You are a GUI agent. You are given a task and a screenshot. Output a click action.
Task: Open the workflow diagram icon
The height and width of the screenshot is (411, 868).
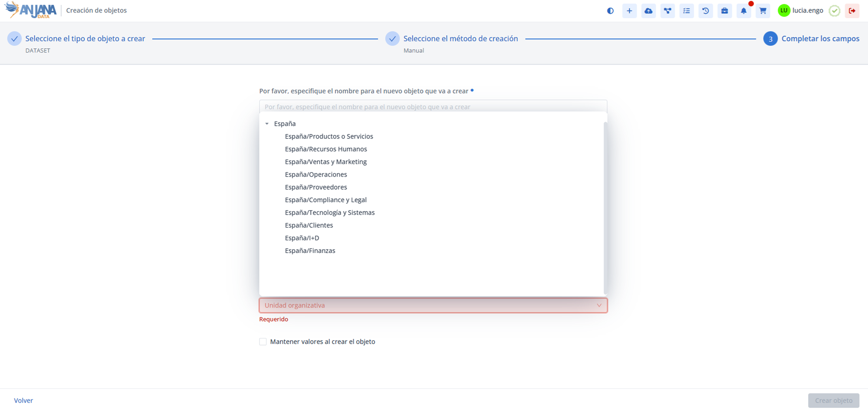tap(667, 11)
